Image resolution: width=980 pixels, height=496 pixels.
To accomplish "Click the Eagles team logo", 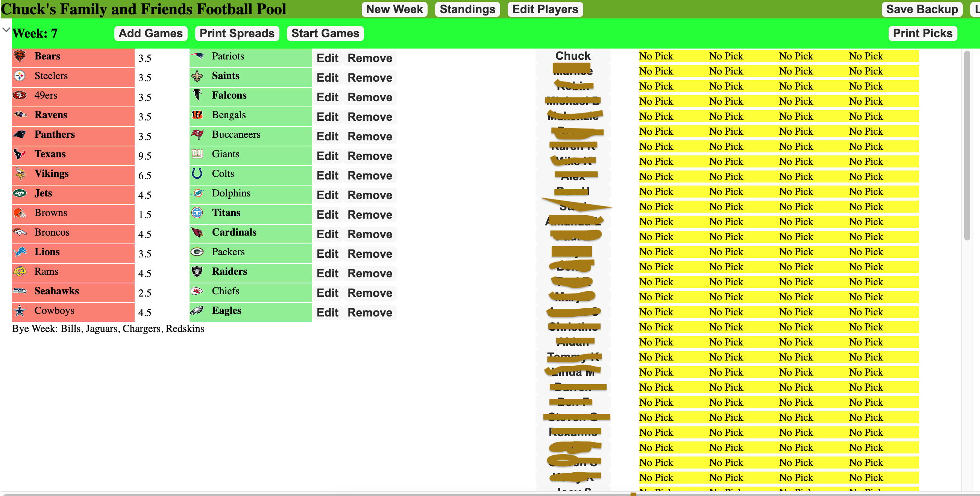I will point(197,310).
